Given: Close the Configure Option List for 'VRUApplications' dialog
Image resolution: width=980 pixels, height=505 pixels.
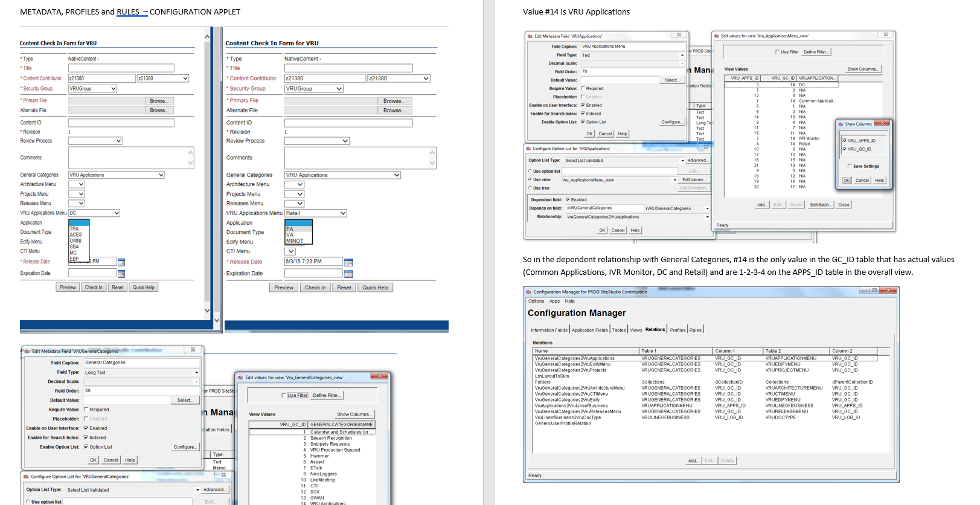Looking at the screenshot, I should (x=706, y=147).
